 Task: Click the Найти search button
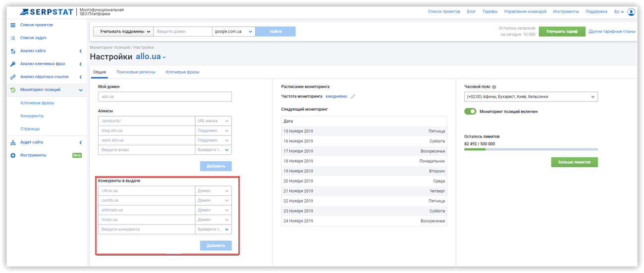(276, 32)
